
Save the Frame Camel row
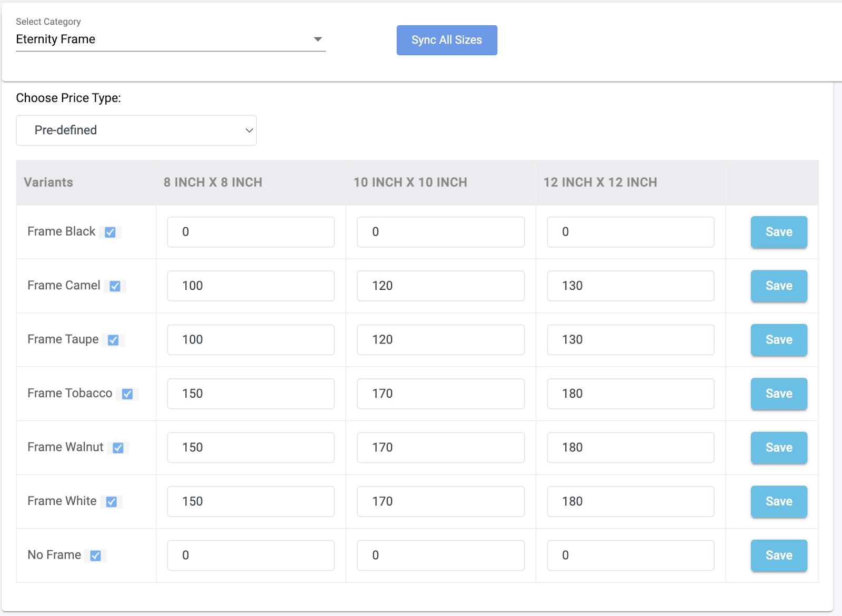(x=779, y=286)
